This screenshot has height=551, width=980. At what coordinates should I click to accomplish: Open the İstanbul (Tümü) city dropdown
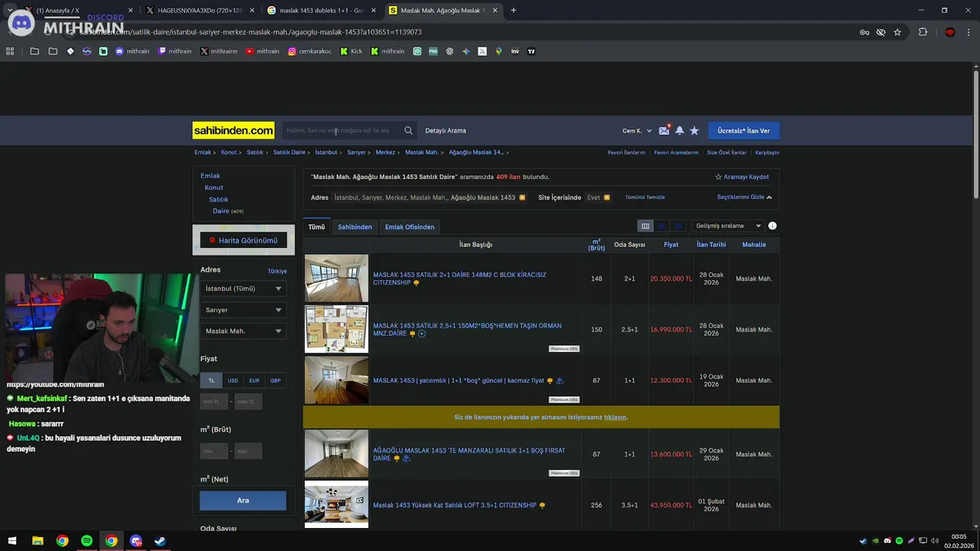[x=243, y=289]
